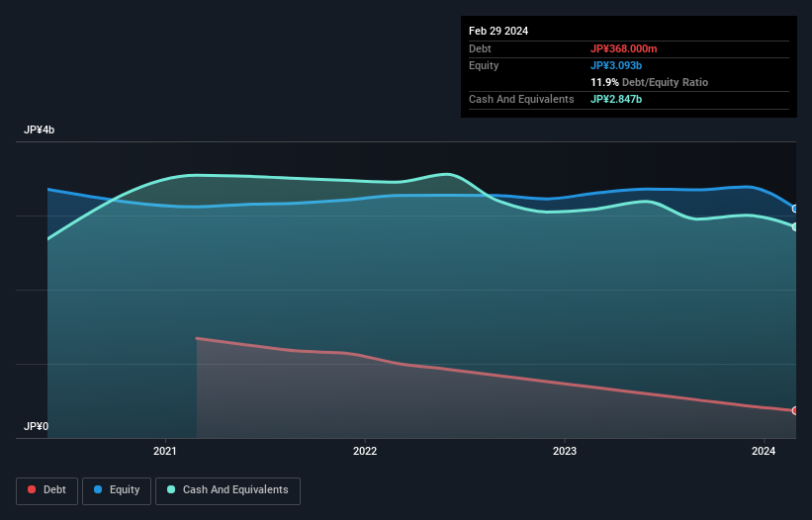Click the red Debt legend dot
Screen dimensions: 812x520
(x=32, y=489)
